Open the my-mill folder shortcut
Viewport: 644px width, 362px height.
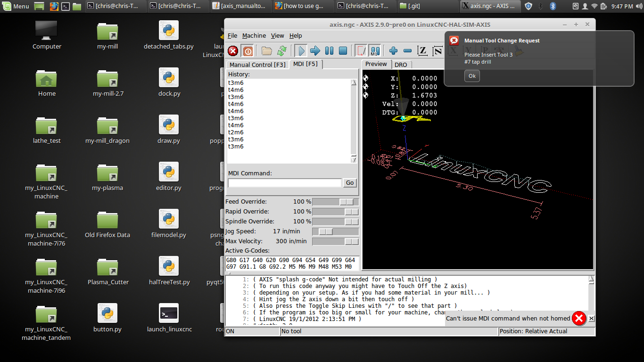point(107,35)
